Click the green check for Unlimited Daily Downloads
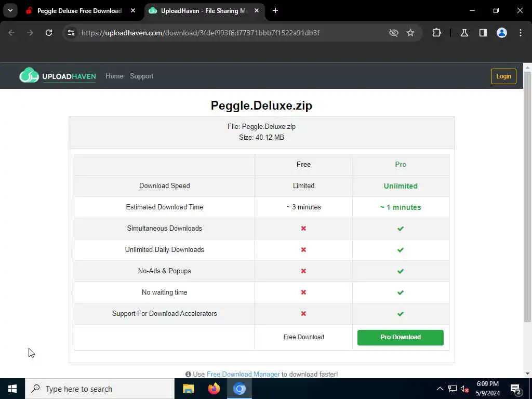 point(401,250)
